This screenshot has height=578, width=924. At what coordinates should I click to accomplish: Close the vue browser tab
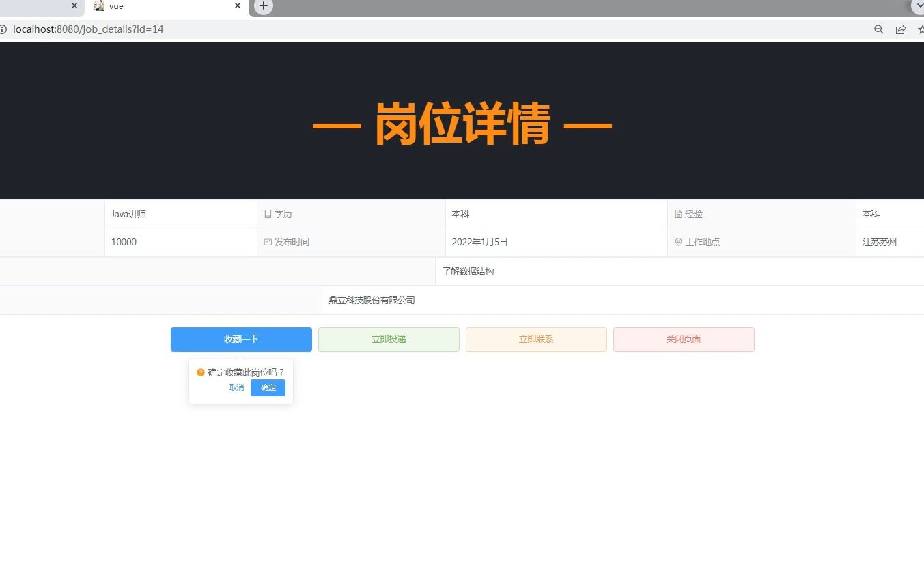pyautogui.click(x=238, y=5)
